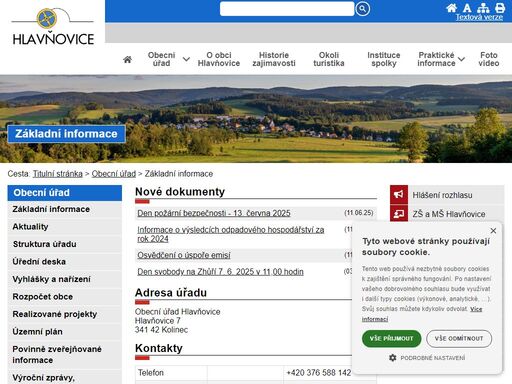Click the Hlavňovice logo
Screen dimensions: 512x384
coord(53,27)
